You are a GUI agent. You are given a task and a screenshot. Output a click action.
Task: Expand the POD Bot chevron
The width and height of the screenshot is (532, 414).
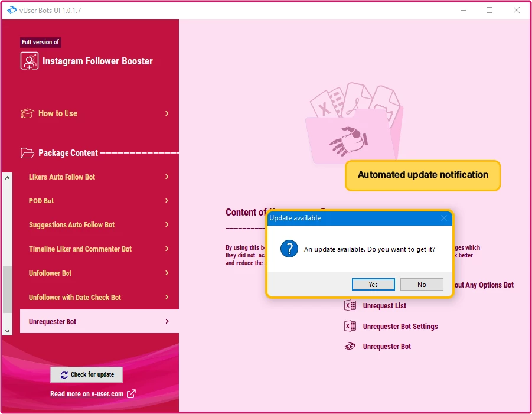[167, 201]
